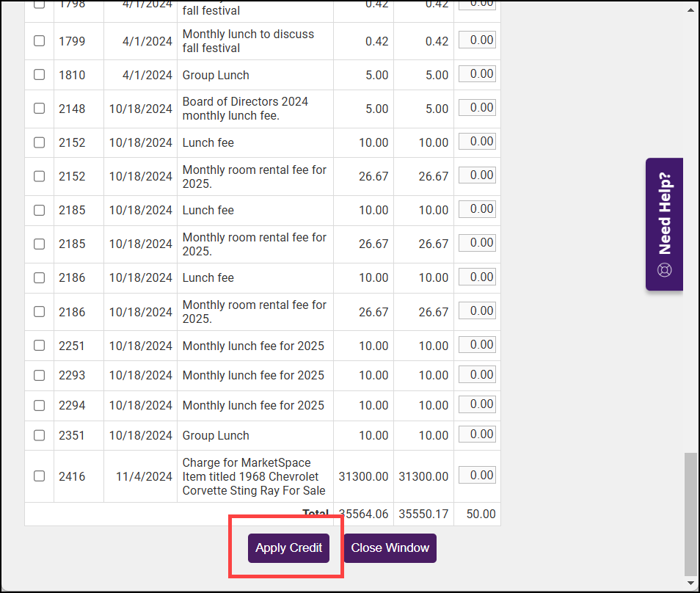Click invoice number 2351
Image resolution: width=700 pixels, height=593 pixels.
click(x=71, y=435)
